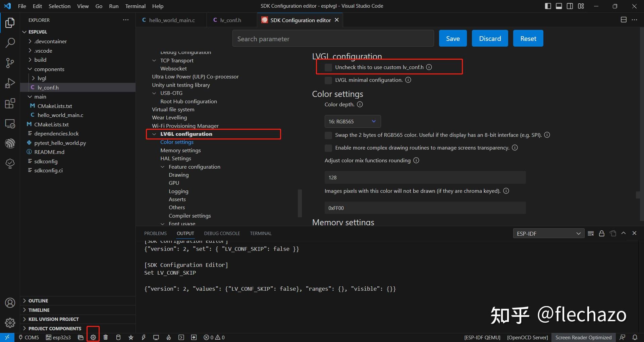644x342 pixels.
Task: Switch to the DEBUG CONSOLE tab
Action: coord(222,233)
